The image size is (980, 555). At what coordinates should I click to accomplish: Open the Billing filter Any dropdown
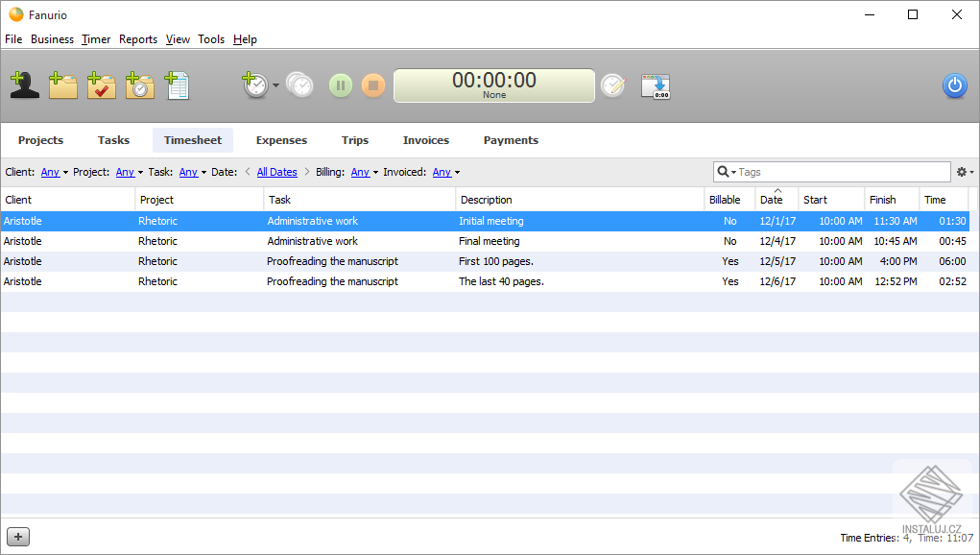pos(365,172)
